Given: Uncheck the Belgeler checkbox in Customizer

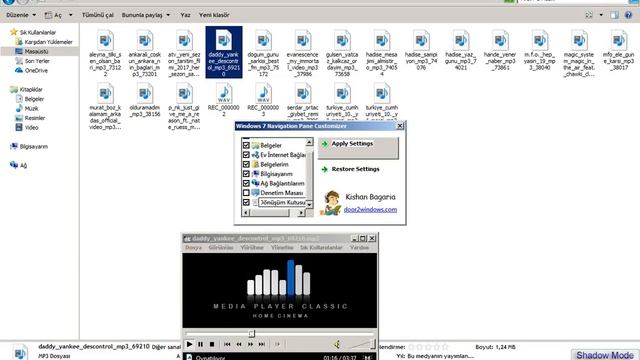Looking at the screenshot, I should [x=246, y=145].
